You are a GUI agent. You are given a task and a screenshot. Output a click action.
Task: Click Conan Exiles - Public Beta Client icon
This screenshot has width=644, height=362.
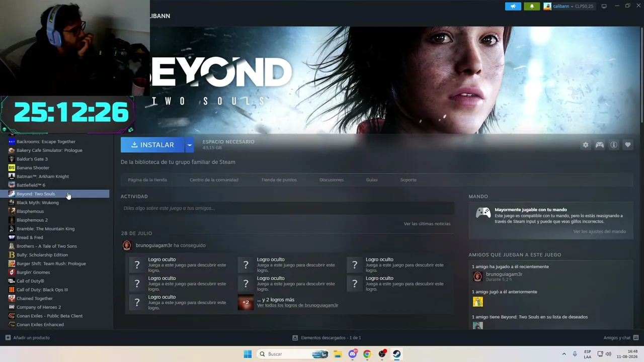12,316
